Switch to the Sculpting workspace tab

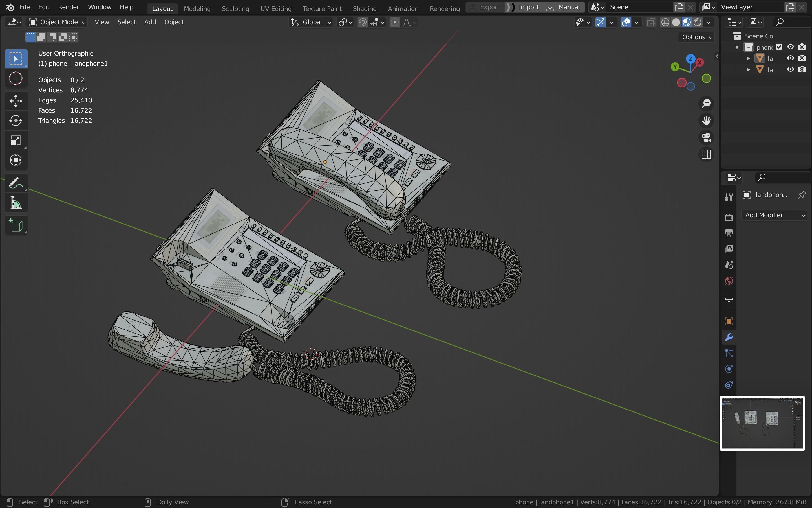[235, 8]
